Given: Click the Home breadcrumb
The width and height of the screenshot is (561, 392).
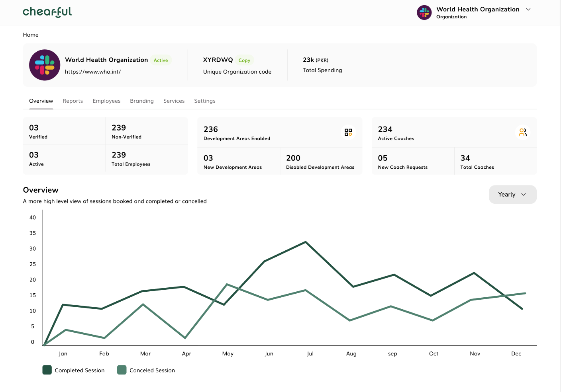Looking at the screenshot, I should pyautogui.click(x=31, y=35).
